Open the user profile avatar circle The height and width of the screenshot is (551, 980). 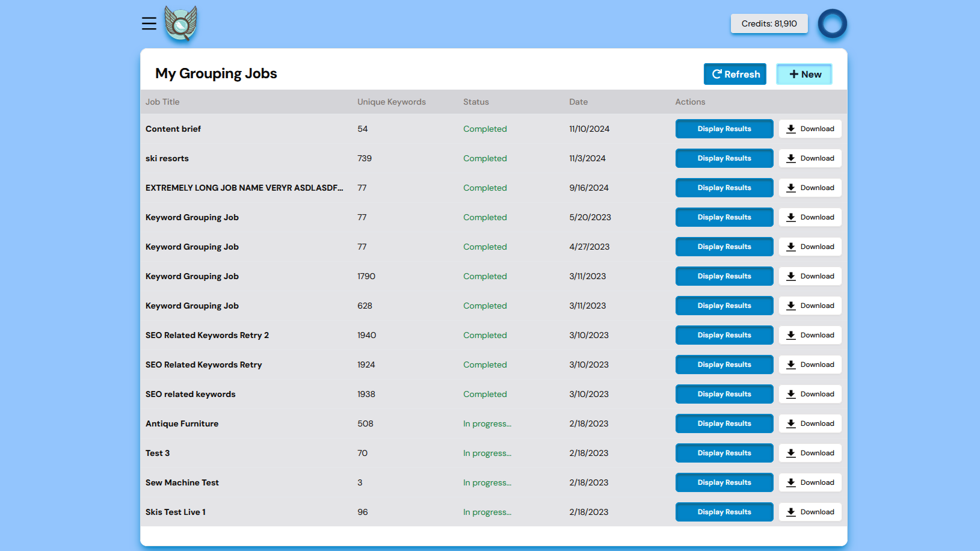832,24
